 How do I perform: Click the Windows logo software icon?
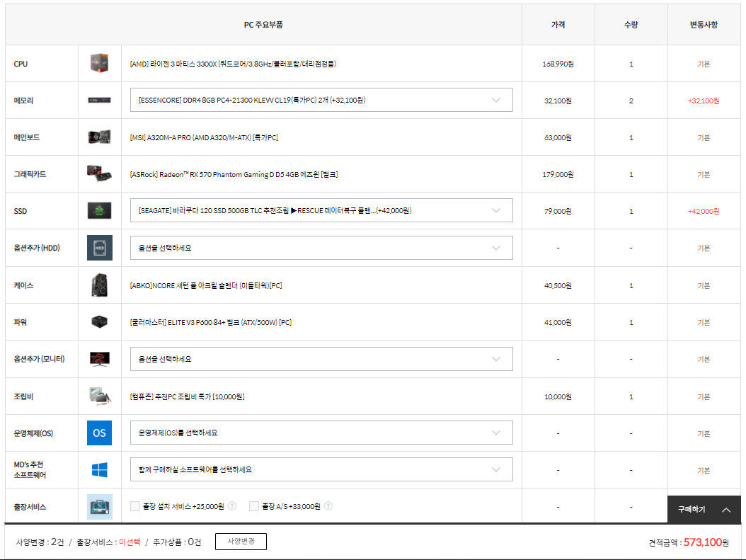pos(99,469)
